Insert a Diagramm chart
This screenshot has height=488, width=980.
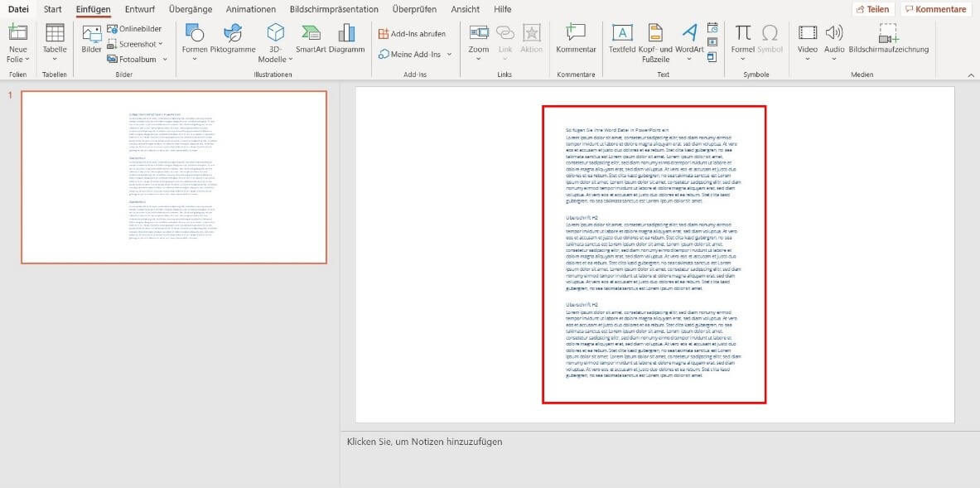coord(346,33)
